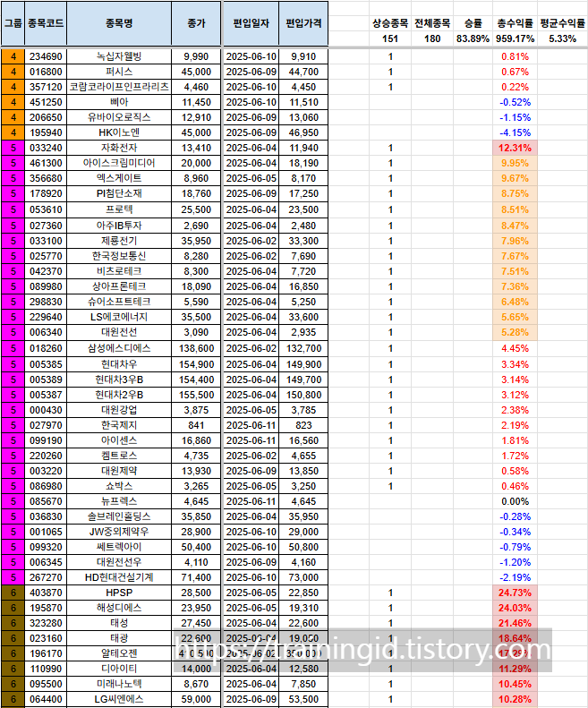This screenshot has height=708, width=588.
Task: Select the 편입일자 column header
Action: click(251, 23)
